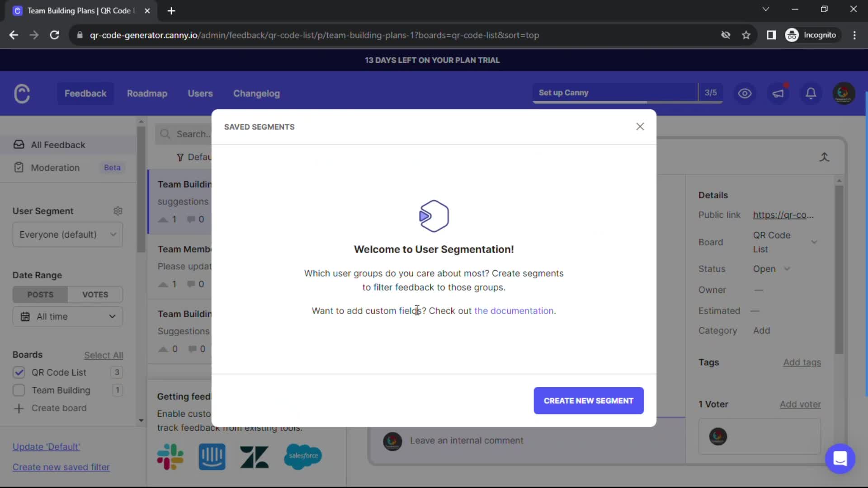This screenshot has height=488, width=868.
Task: Click the Intercom integration logo
Action: [212, 457]
